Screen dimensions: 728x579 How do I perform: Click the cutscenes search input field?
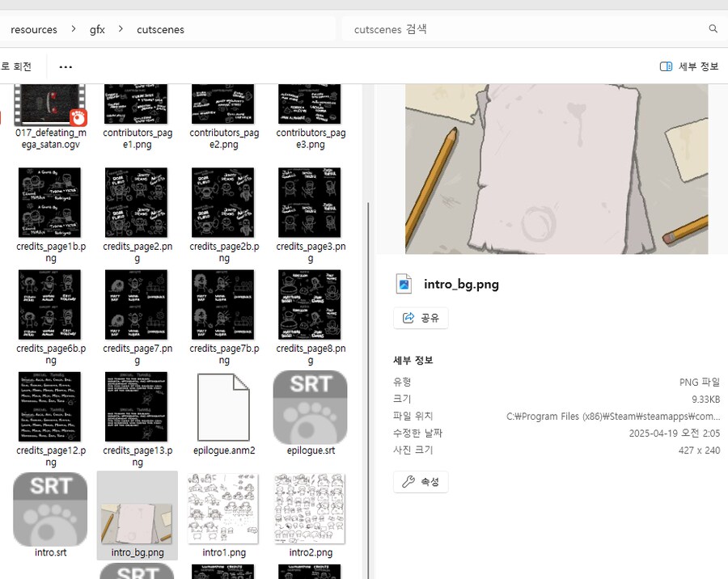pos(526,29)
